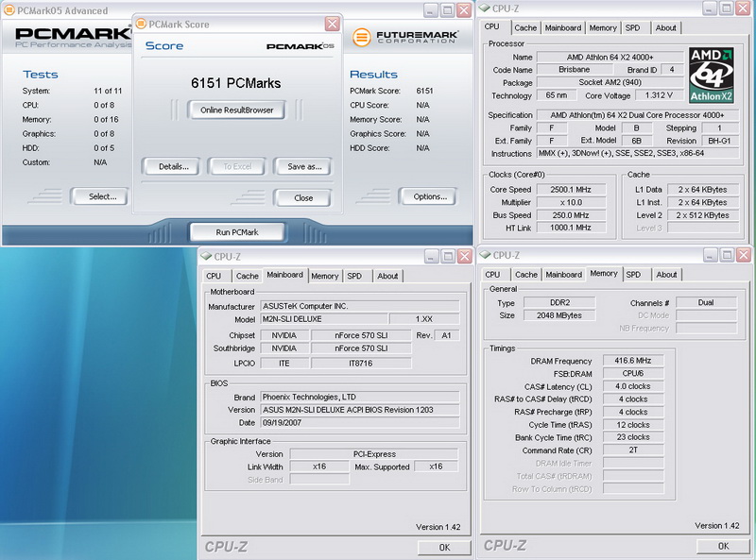Close the top-right CPU-Z processor window

(743, 8)
